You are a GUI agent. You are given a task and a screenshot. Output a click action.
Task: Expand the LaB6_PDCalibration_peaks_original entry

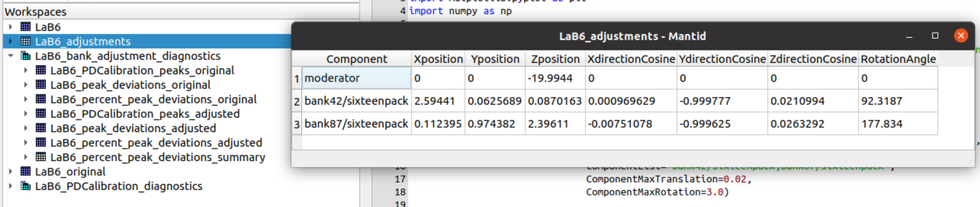(x=26, y=71)
